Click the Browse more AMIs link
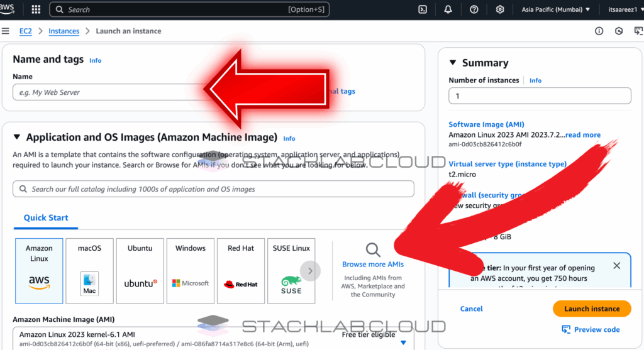 tap(373, 265)
